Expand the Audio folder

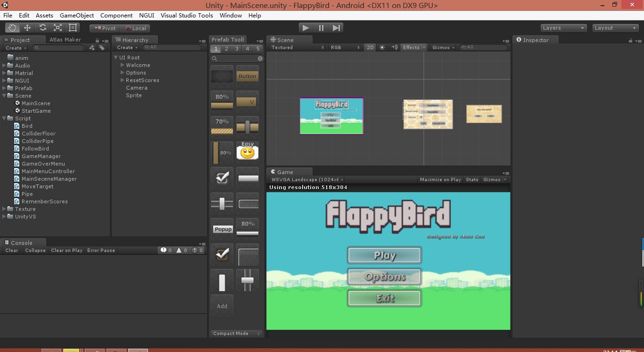tap(4, 66)
